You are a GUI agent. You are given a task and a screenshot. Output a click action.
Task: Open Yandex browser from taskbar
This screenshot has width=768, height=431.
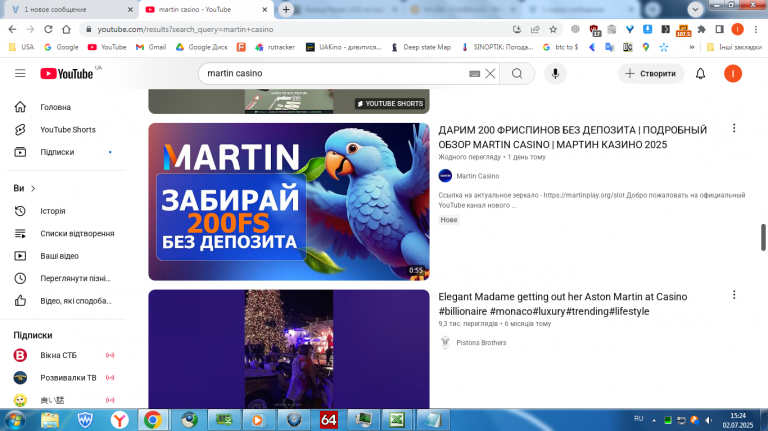tap(120, 420)
